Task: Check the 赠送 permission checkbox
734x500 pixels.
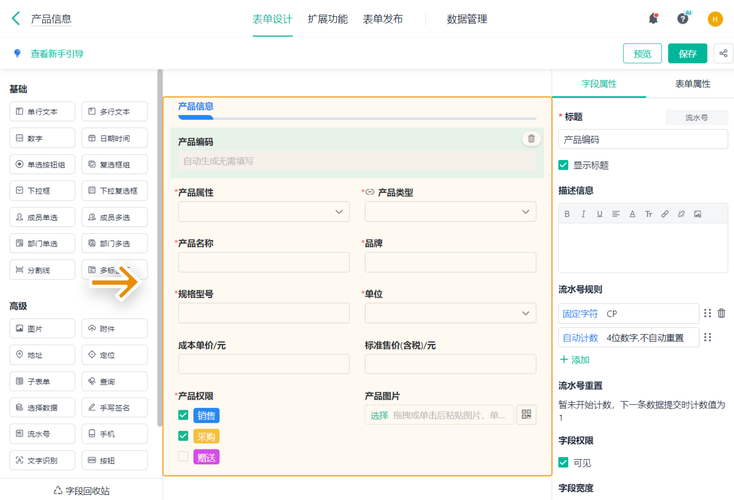Action: tap(183, 456)
